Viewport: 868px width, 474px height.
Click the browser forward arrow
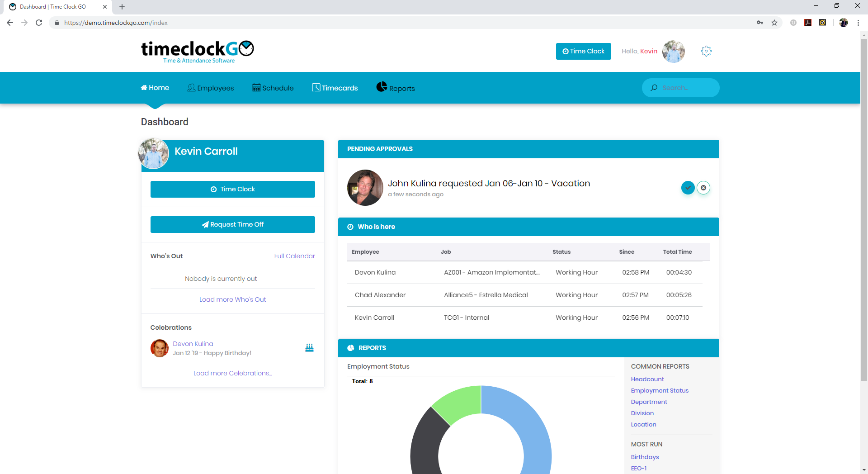pos(24,23)
